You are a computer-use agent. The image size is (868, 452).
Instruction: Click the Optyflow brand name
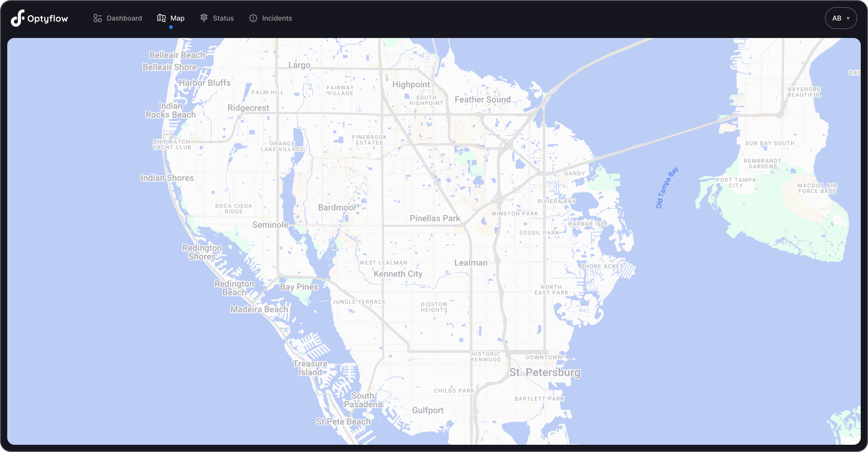click(47, 18)
